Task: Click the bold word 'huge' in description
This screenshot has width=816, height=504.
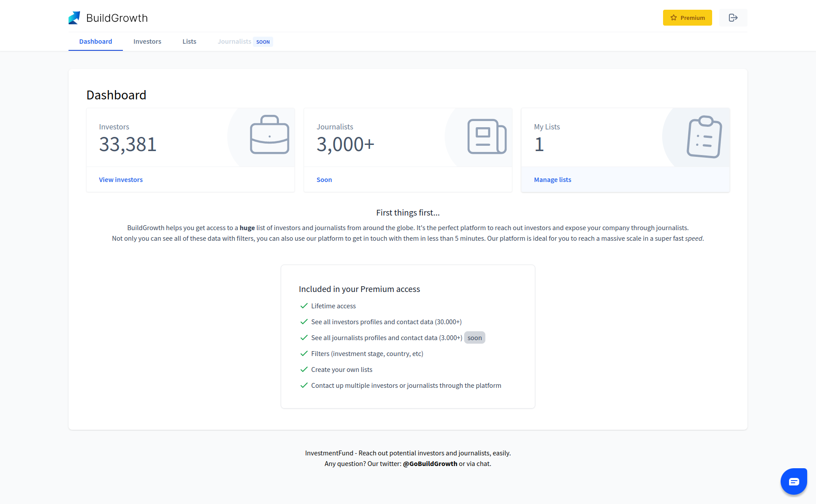Action: tap(247, 228)
